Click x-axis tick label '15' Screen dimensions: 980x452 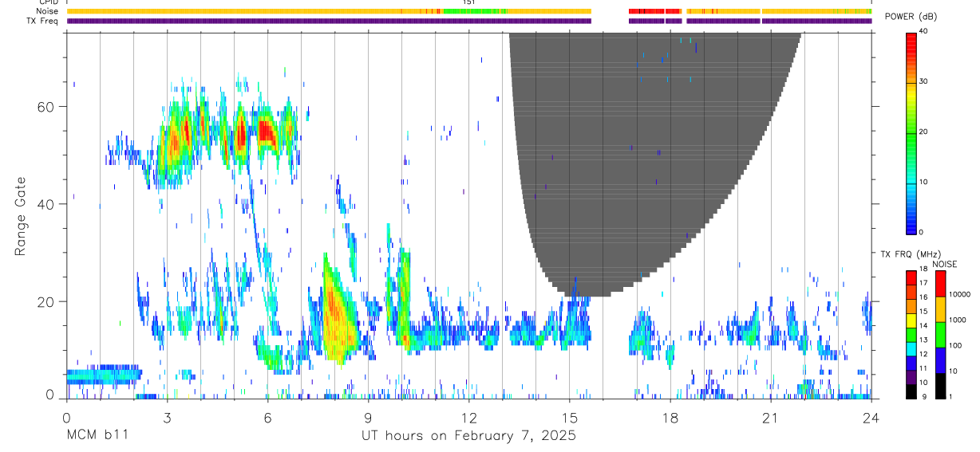569,418
